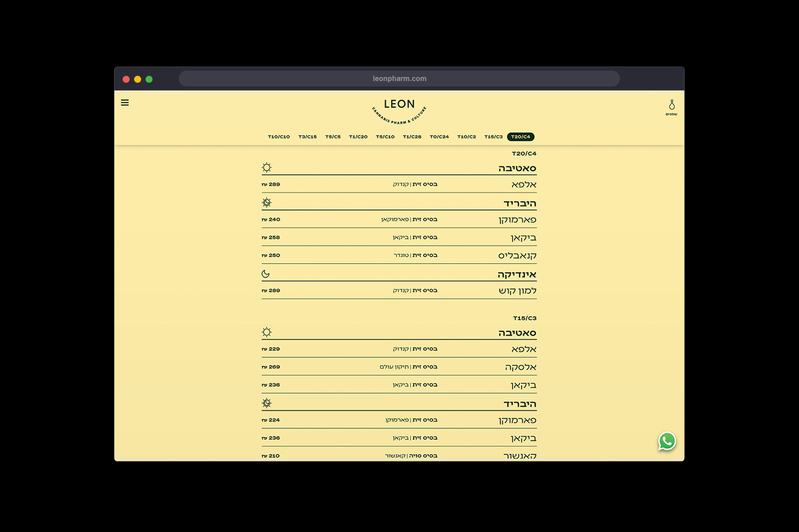The height and width of the screenshot is (532, 799).
Task: Click the leonpharm.com address bar
Action: [x=399, y=79]
